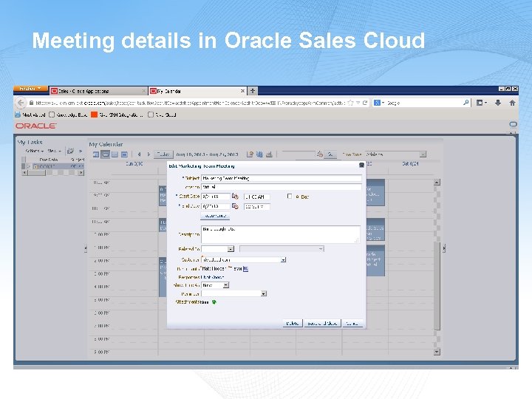Image resolution: width=532 pixels, height=399 pixels.
Task: Switch calendar to list view icon
Action: tap(125, 154)
